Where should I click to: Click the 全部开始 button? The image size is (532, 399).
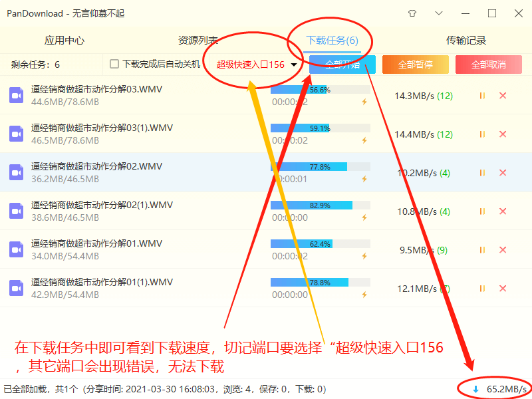coord(342,65)
